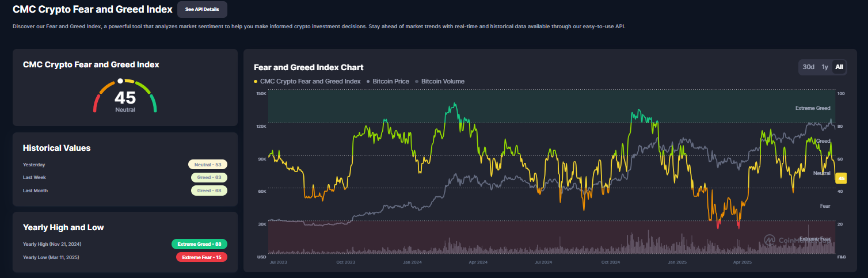Switch chart range to 1y
This screenshot has width=868, height=278.
825,67
